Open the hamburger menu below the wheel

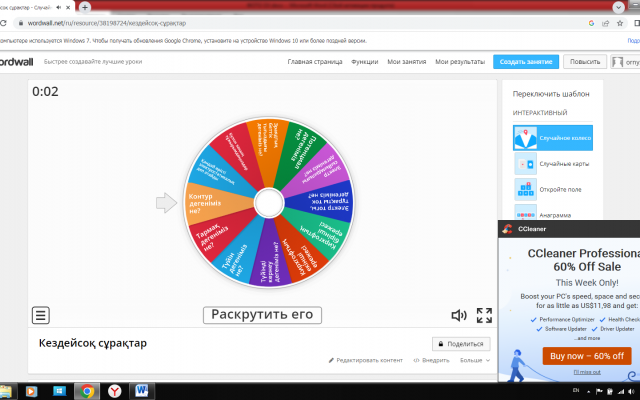[41, 316]
